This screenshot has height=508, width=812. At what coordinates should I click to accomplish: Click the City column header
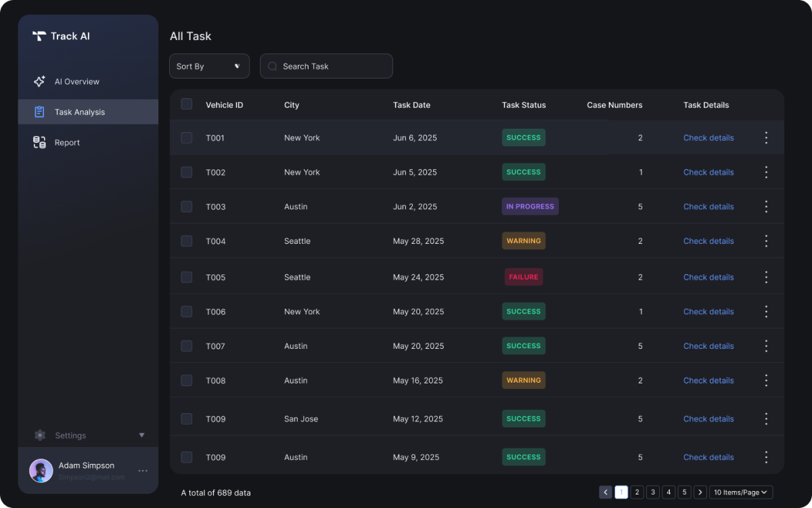pos(292,105)
